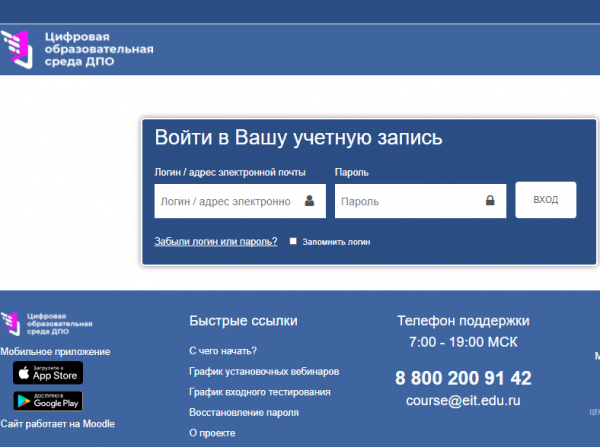Toggle the Запомнить логин checkbox
This screenshot has height=447, width=600.
pyautogui.click(x=293, y=241)
